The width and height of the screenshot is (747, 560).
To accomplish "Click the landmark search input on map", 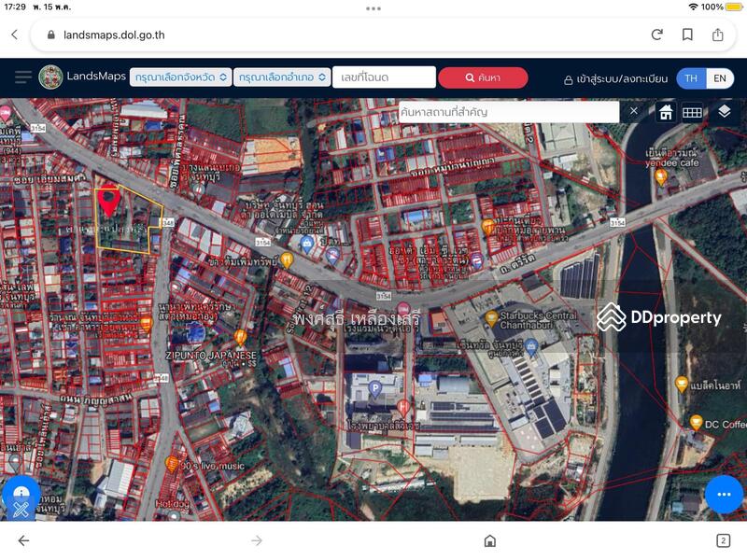I will point(507,112).
